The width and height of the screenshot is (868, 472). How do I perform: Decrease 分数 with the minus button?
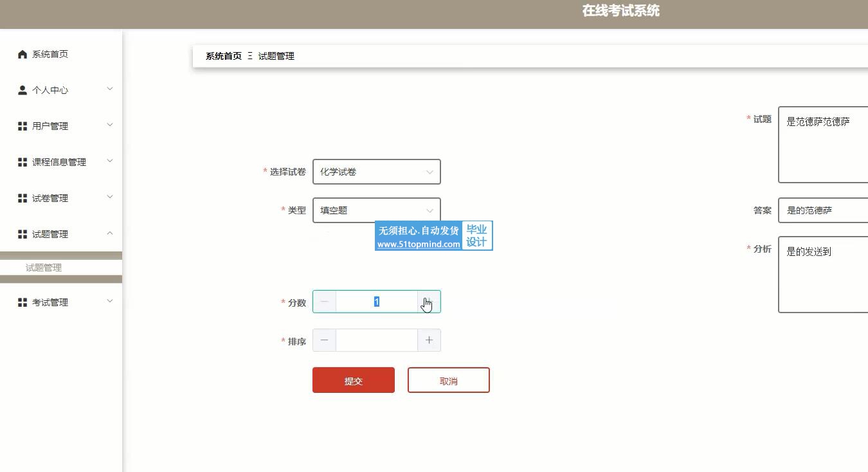coord(324,302)
